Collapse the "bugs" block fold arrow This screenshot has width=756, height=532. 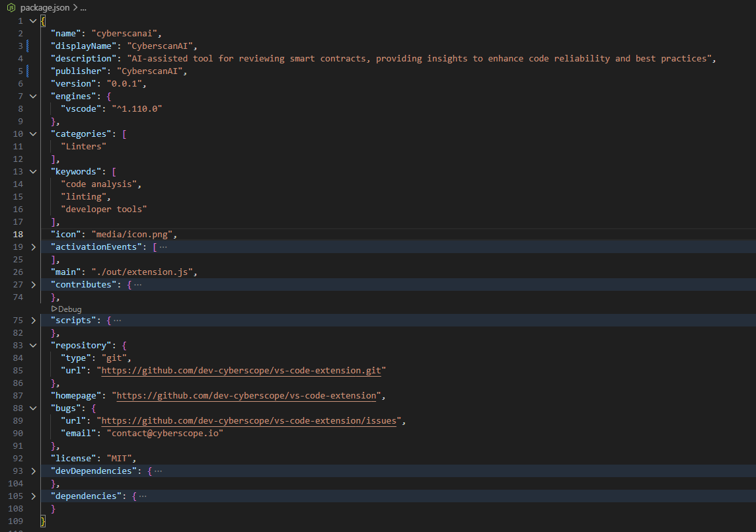click(x=33, y=408)
